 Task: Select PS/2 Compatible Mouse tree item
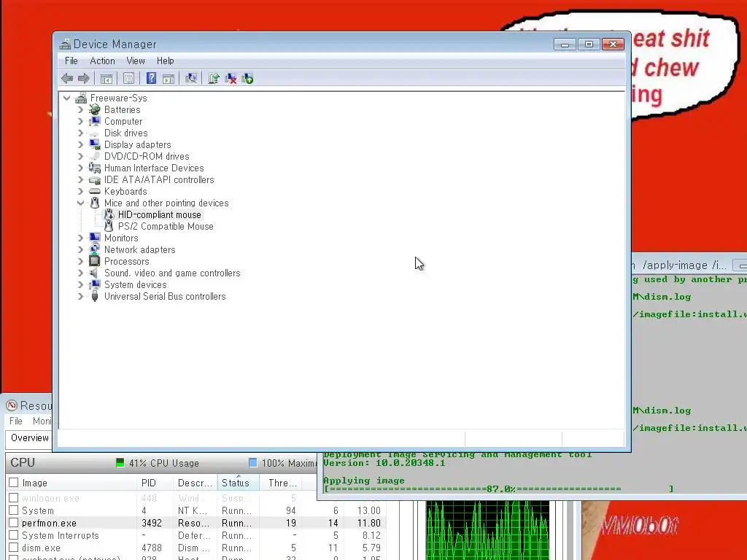coord(166,227)
